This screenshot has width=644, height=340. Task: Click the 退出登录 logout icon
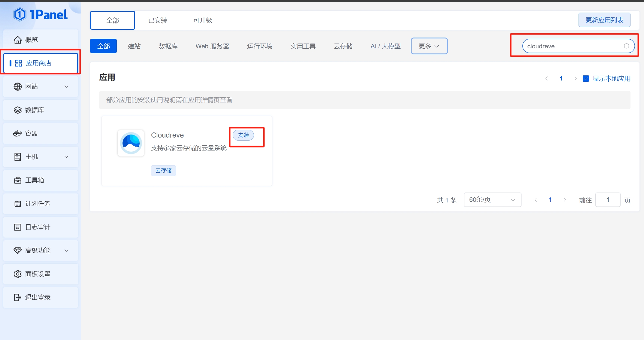coord(18,297)
